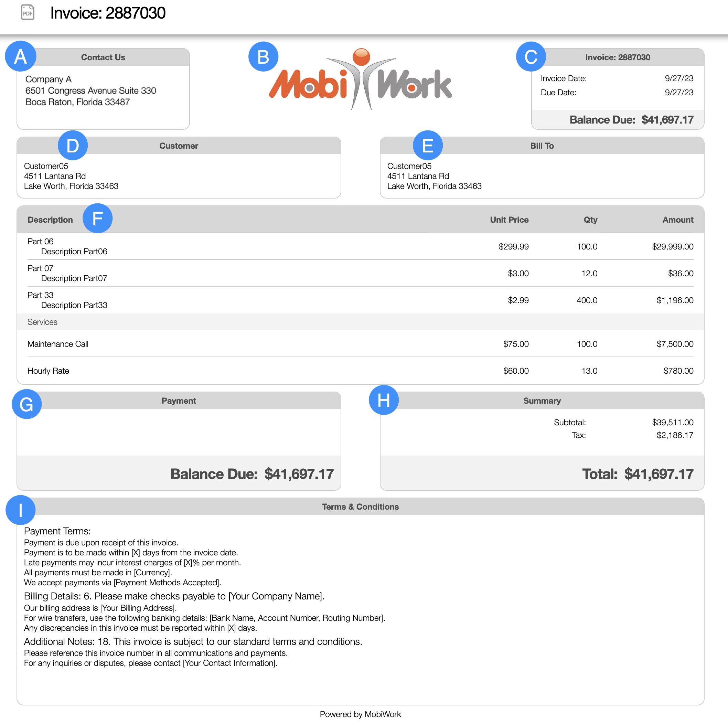Click the Terms & Conditions header

(x=360, y=507)
